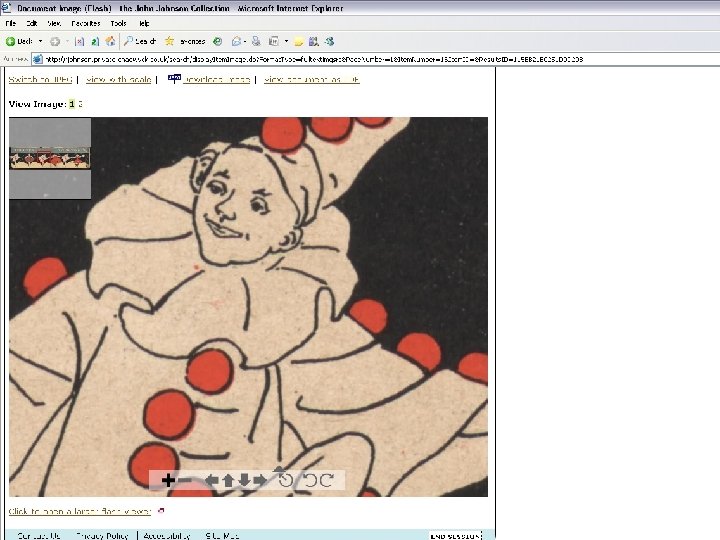The height and width of the screenshot is (540, 720).
Task: Open the larger Flash viewer link
Action: (79, 511)
